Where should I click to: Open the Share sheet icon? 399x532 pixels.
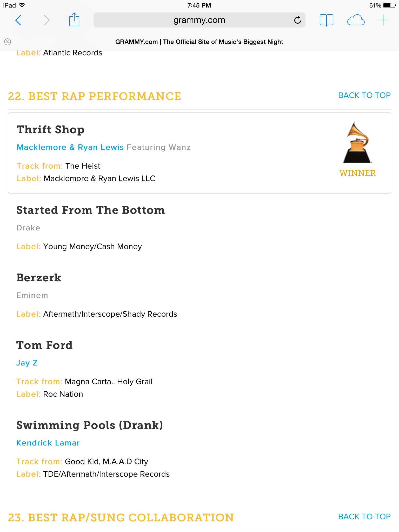[74, 20]
